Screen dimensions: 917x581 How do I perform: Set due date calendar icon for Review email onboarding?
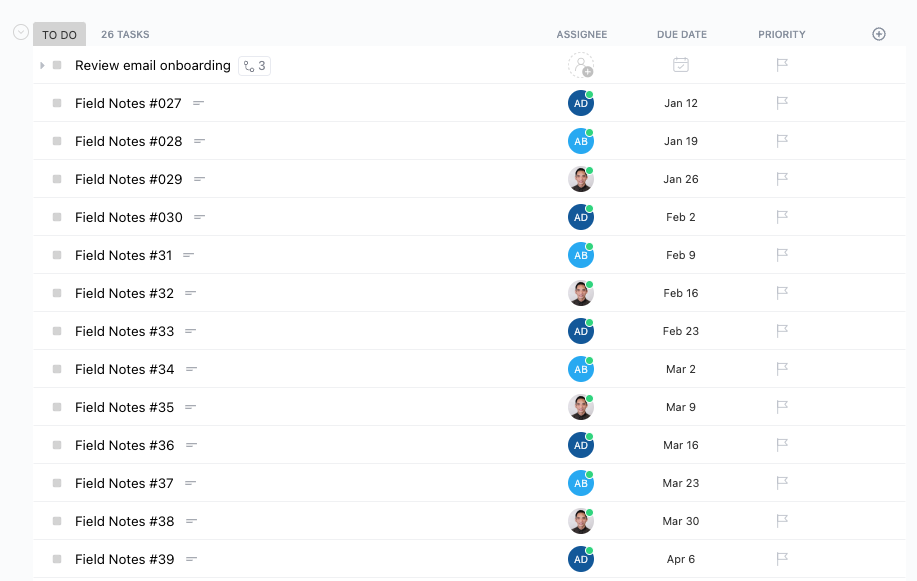tap(681, 64)
